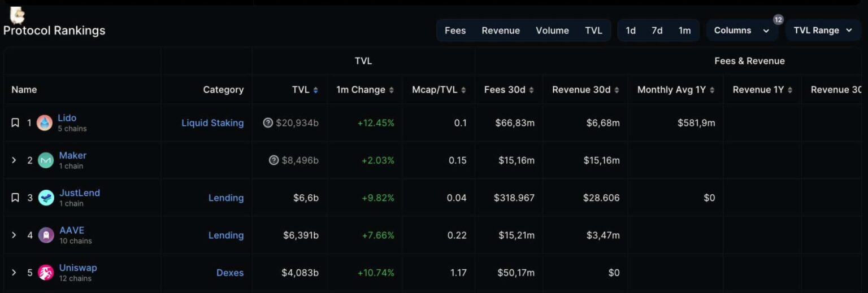Open the Dexes category link

pos(230,273)
